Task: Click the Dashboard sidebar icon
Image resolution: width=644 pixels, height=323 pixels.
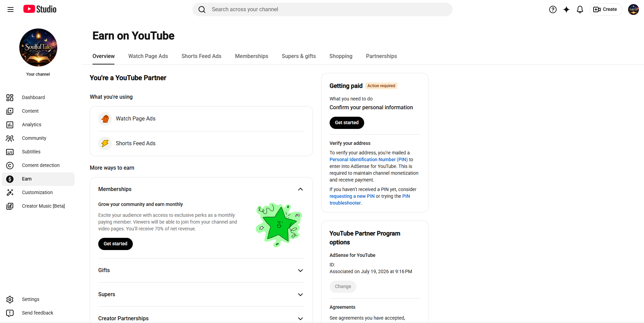Action: coord(10,98)
